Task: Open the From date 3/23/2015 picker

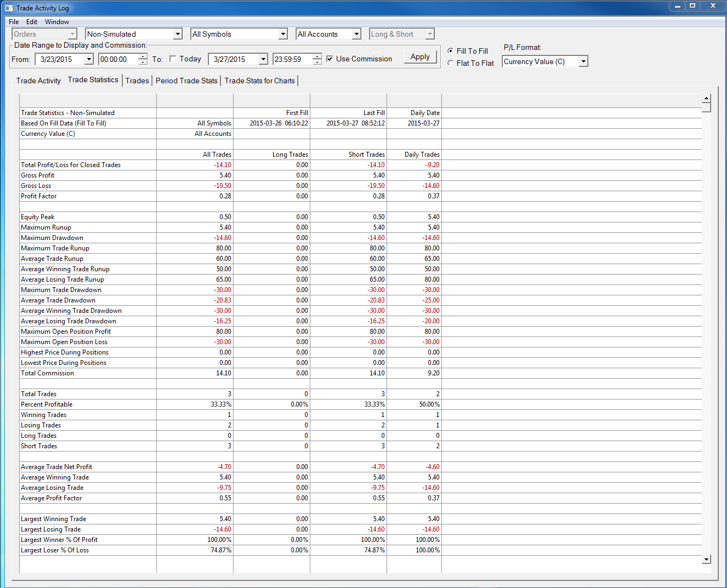Action: (x=64, y=59)
